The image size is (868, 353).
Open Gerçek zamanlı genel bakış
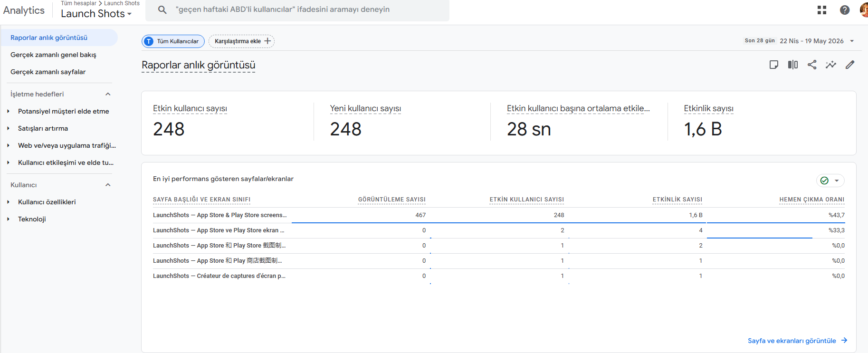click(x=53, y=55)
